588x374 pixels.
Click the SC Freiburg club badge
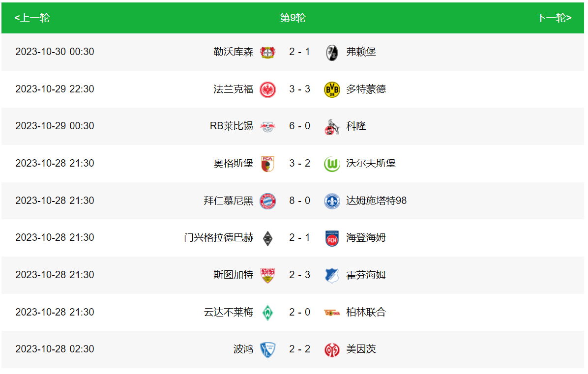coord(332,52)
